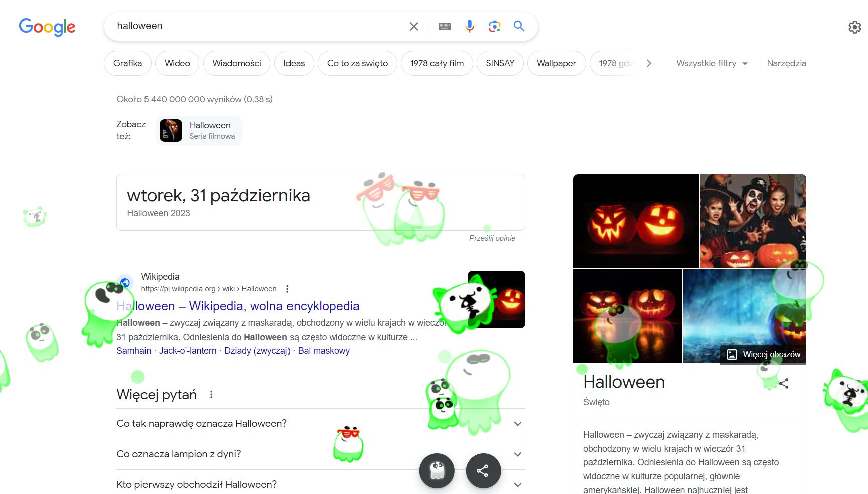Image resolution: width=868 pixels, height=494 pixels.
Task: Click the round share button at the bottom
Action: click(x=483, y=471)
